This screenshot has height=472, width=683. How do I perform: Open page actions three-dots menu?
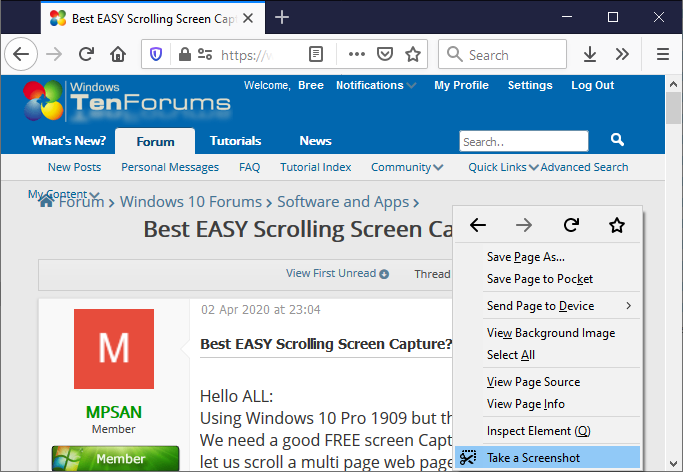[x=357, y=54]
